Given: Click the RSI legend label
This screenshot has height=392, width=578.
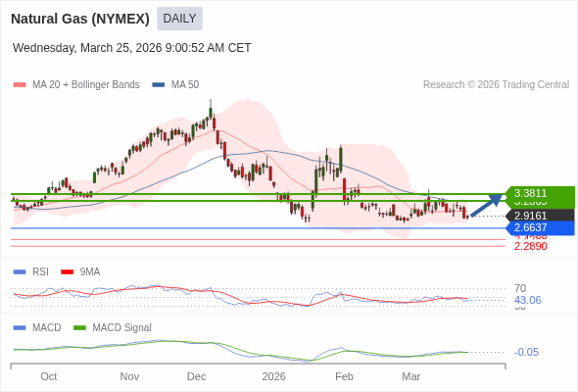Looking at the screenshot, I should (40, 272).
